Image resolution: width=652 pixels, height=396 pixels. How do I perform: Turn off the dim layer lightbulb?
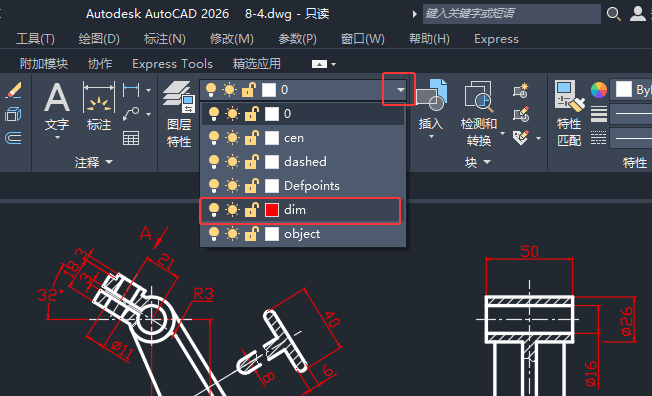[x=214, y=210]
